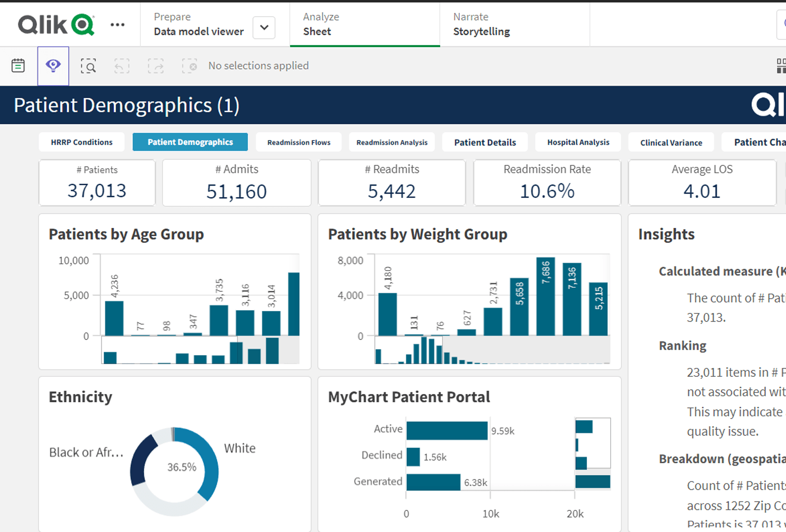786x532 pixels.
Task: Open the selections bar labeled No selections applied
Action: (x=258, y=65)
